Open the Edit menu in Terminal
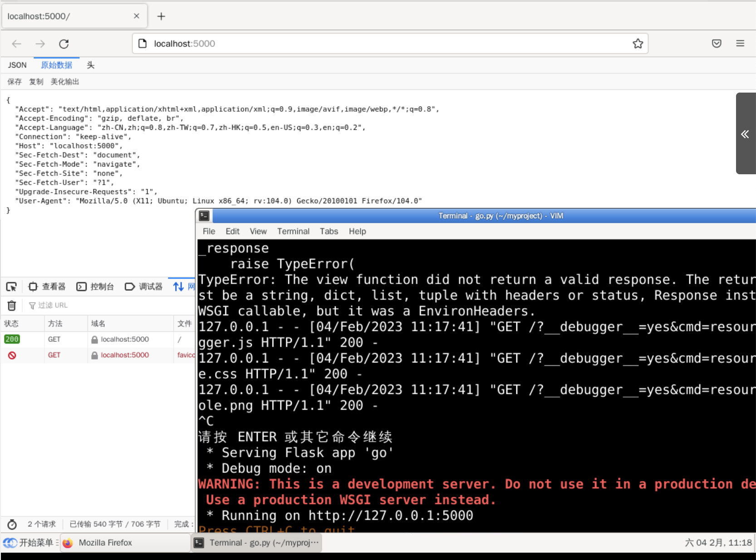This screenshot has width=756, height=560. coord(233,231)
